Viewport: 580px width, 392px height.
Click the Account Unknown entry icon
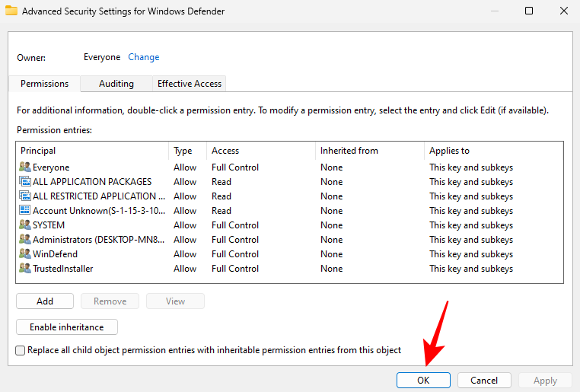click(x=24, y=211)
